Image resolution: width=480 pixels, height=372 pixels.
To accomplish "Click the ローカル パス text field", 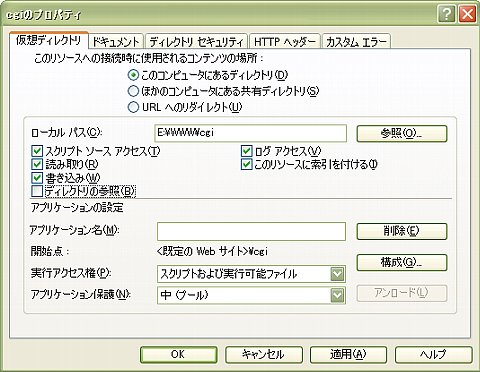I will click(251, 133).
